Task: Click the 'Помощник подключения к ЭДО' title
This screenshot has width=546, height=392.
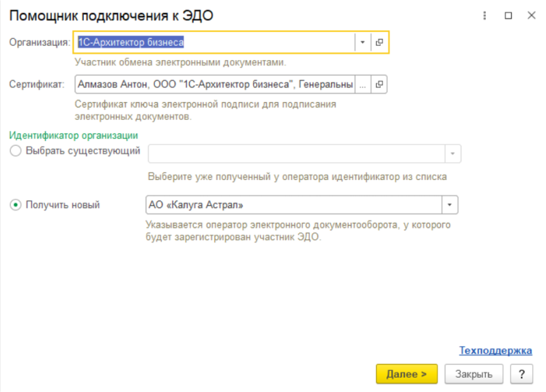Action: (x=111, y=16)
